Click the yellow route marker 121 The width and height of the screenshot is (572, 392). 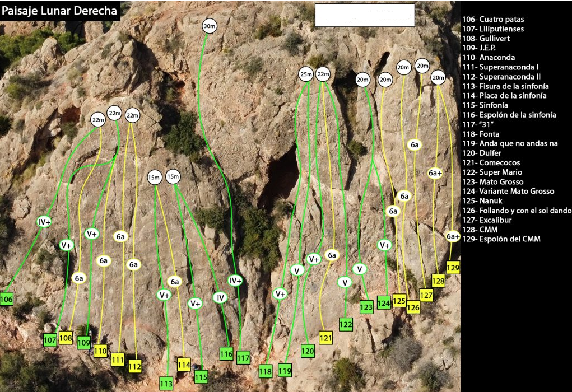[326, 337]
